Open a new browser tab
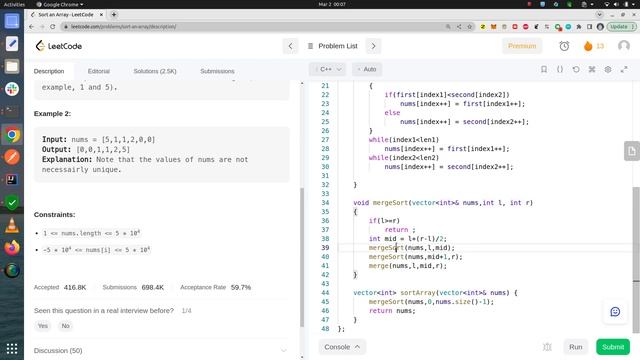Viewport: 640px width, 360px height. coord(114,15)
